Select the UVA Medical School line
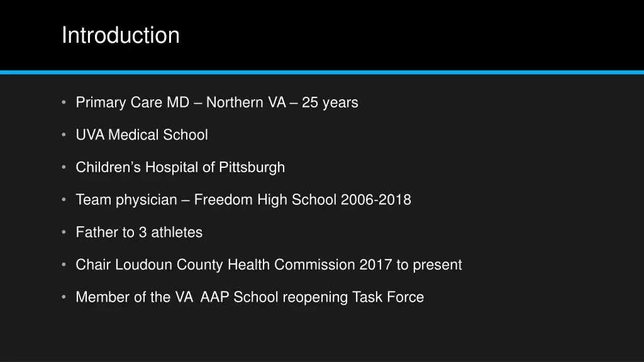 (142, 134)
